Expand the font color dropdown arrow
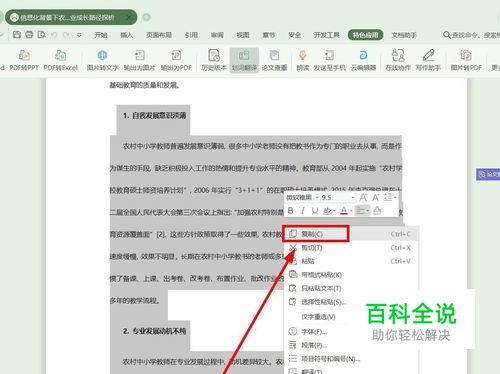Image resolution: width=500 pixels, height=374 pixels. (x=351, y=211)
